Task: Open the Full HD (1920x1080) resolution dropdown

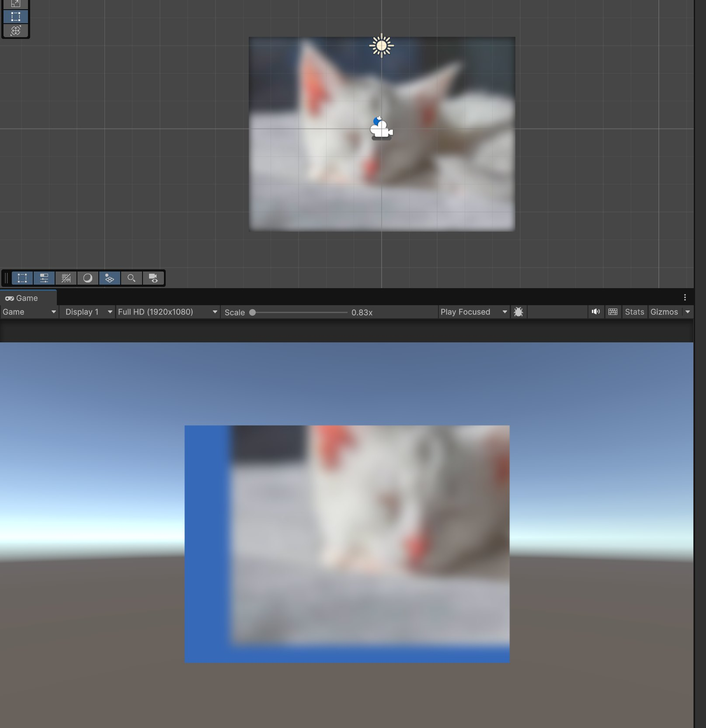Action: (x=168, y=312)
